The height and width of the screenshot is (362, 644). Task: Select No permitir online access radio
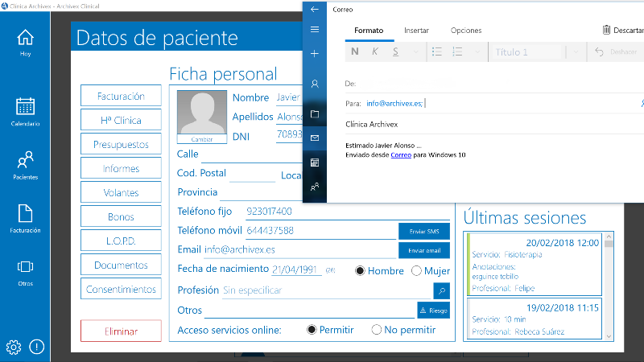376,330
